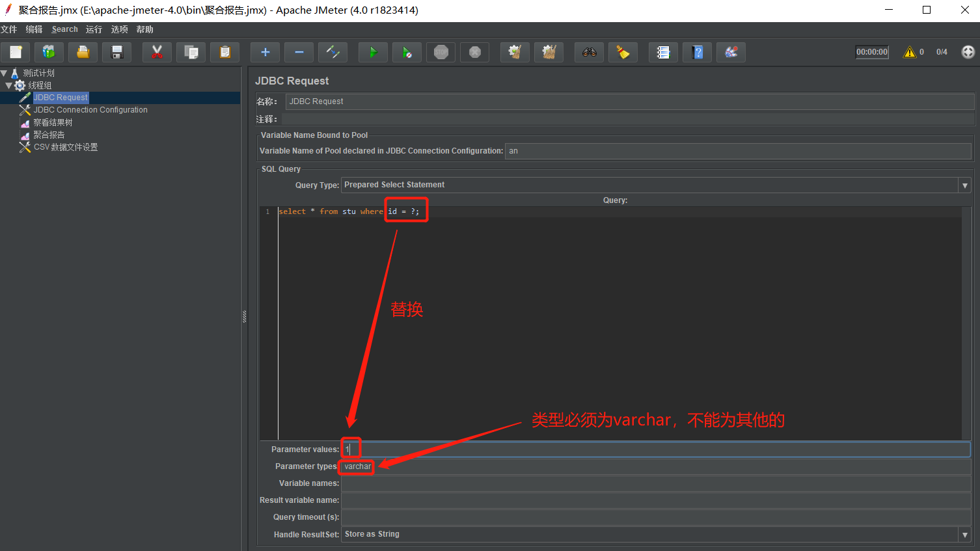Select JDBC Connection Configuration tree item
Screen dimensions: 980x551
[90, 110]
